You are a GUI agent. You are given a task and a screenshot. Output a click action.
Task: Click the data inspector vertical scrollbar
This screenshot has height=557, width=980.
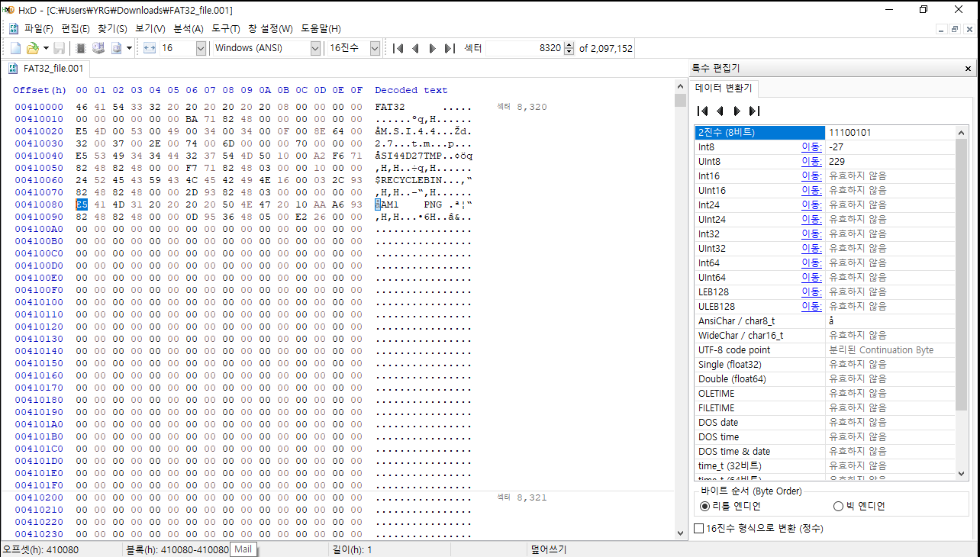962,303
